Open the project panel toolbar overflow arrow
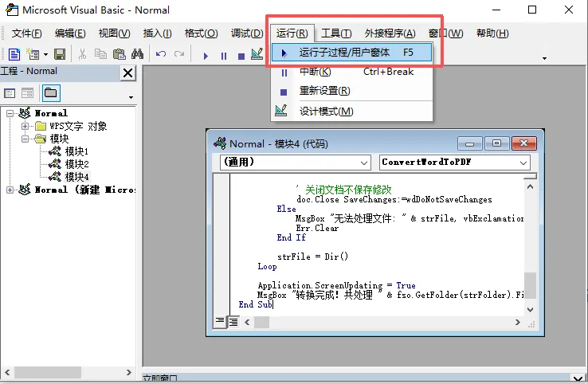The width and height of the screenshot is (588, 384). (x=131, y=97)
